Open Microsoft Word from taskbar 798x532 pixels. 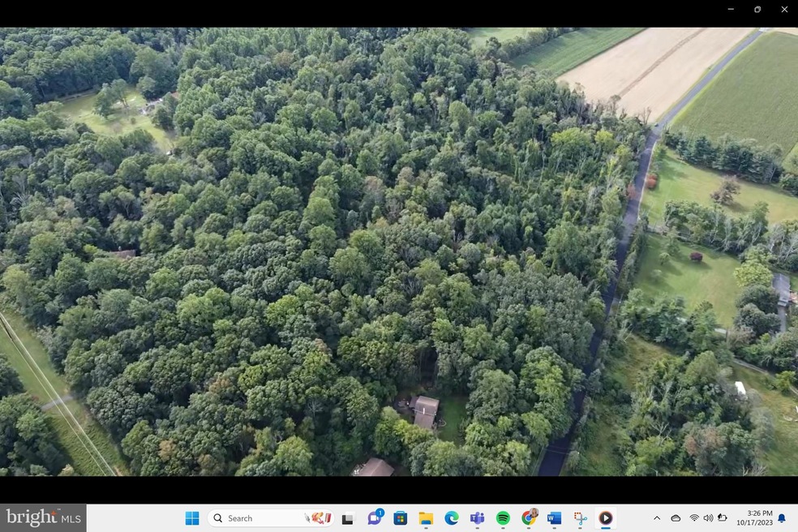click(x=554, y=518)
